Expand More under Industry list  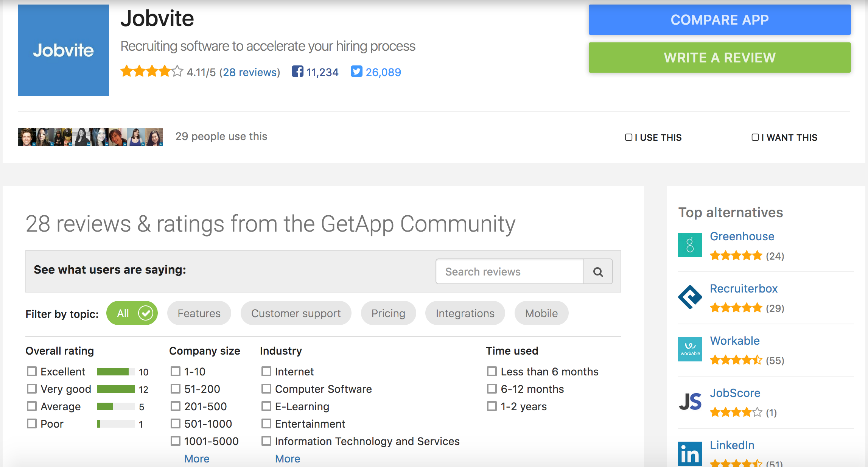(x=288, y=459)
